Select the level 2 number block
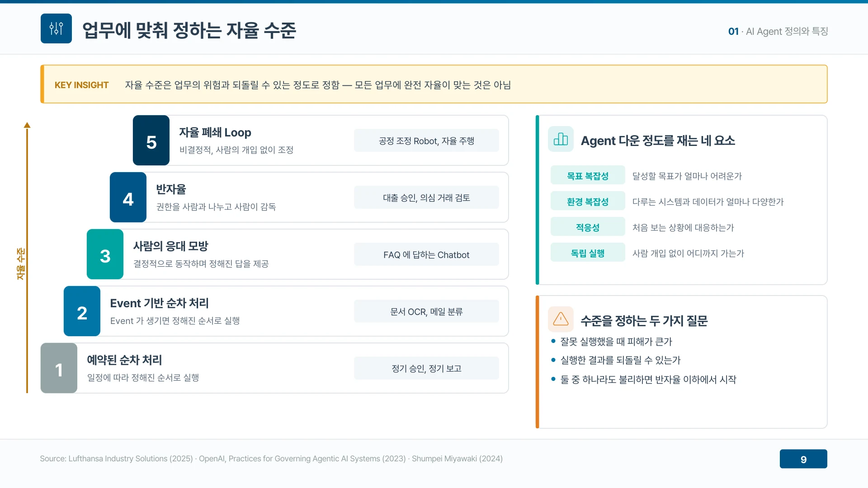The height and width of the screenshot is (488, 868). [82, 311]
